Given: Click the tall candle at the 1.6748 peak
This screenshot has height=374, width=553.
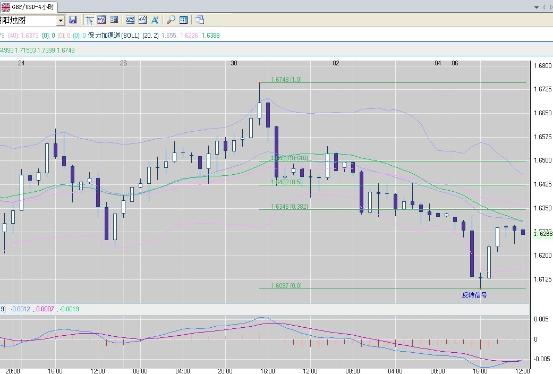Looking at the screenshot, I should pyautogui.click(x=260, y=104).
